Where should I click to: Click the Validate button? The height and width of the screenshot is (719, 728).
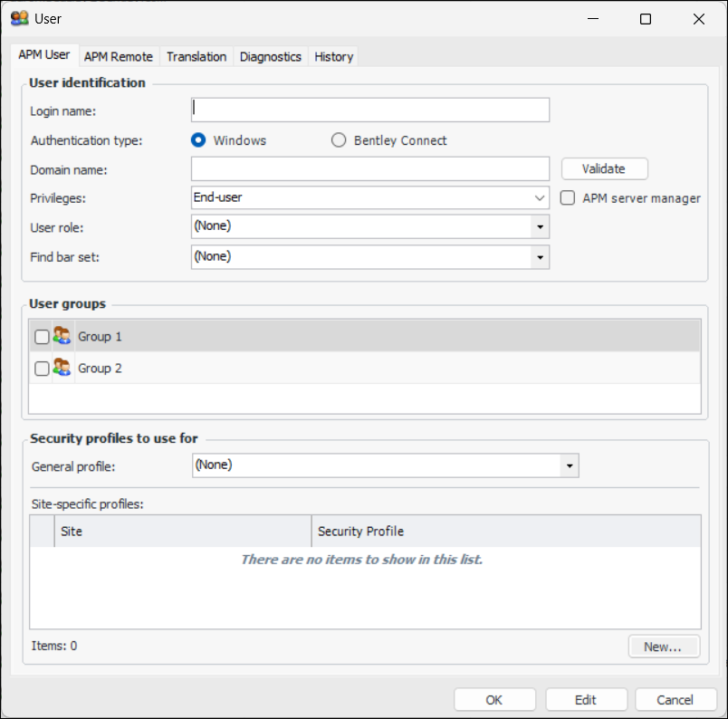[605, 168]
